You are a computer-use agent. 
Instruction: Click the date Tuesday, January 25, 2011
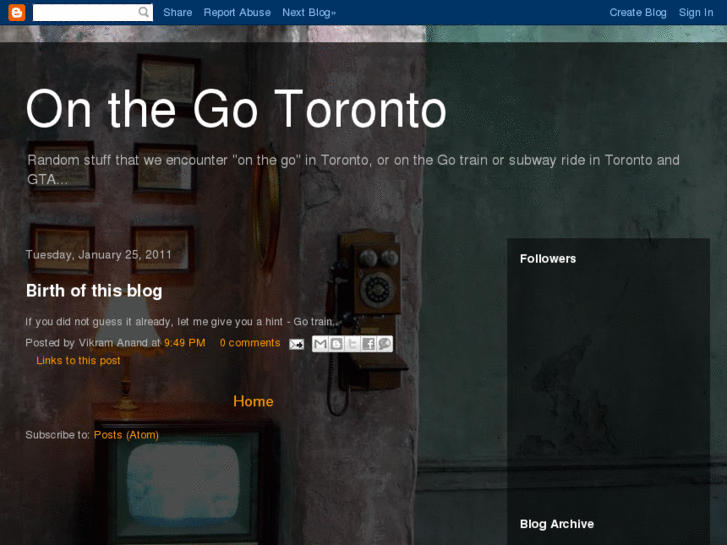click(x=99, y=255)
